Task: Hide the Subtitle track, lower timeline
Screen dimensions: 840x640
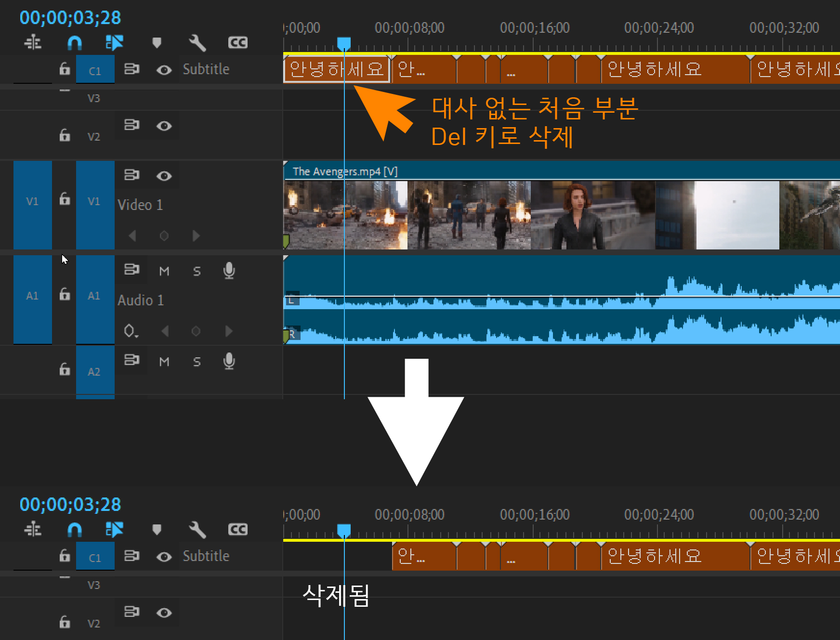Action: 164,557
